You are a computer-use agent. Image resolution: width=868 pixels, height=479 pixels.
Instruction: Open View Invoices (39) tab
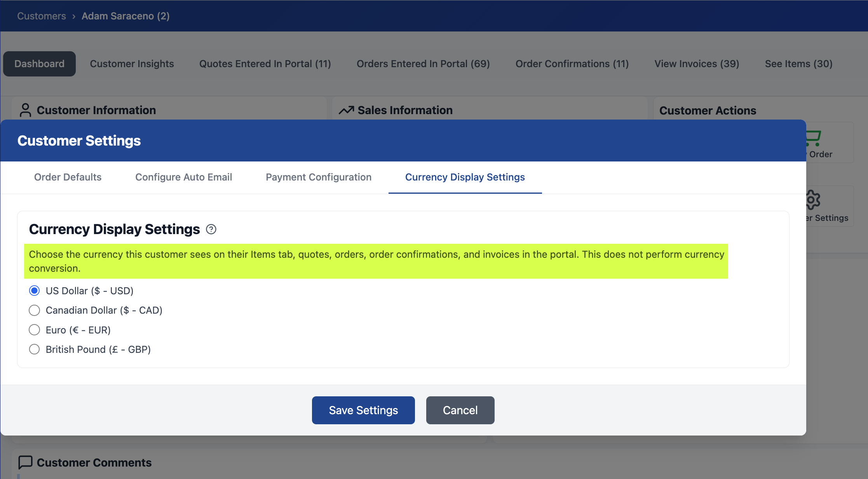pos(697,64)
